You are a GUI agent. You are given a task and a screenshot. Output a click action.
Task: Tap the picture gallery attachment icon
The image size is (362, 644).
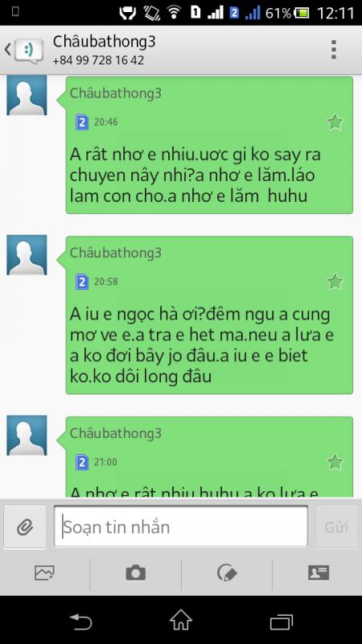tap(45, 572)
